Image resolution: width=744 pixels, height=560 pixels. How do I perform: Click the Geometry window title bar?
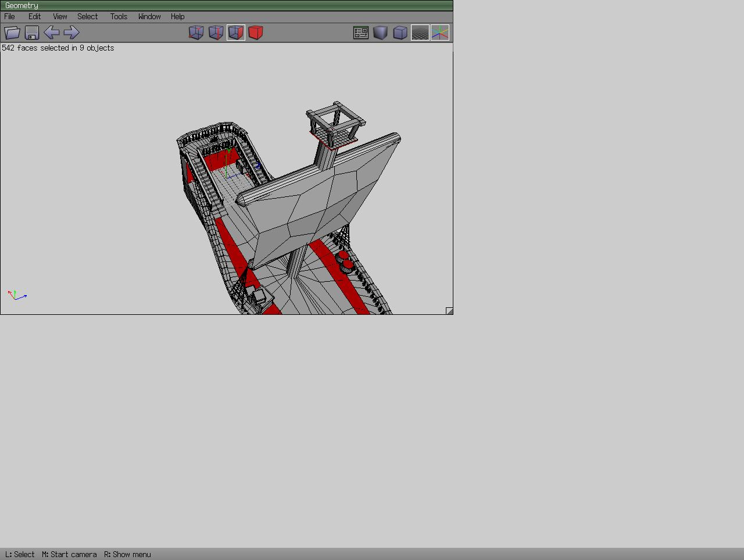(227, 5)
